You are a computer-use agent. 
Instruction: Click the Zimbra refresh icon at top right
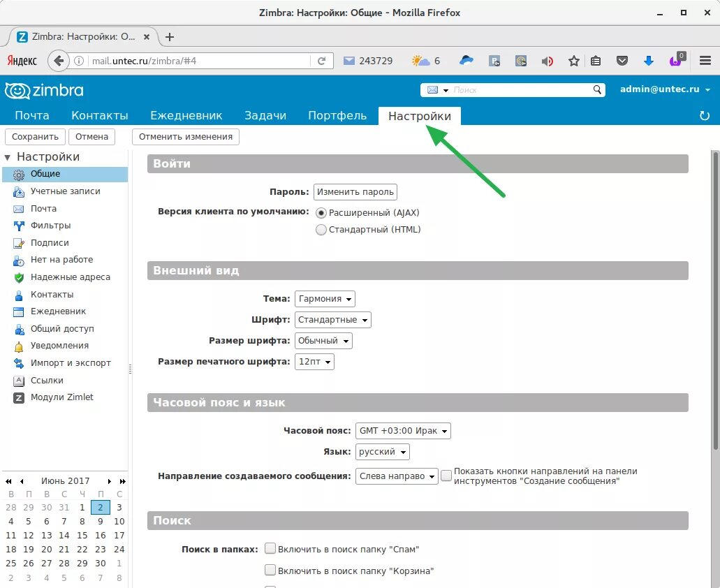tap(705, 116)
